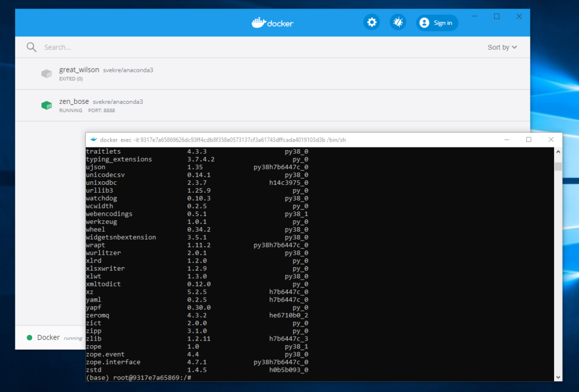Click the xlsxwriter package name
This screenshot has height=392, width=579.
[x=105, y=268]
